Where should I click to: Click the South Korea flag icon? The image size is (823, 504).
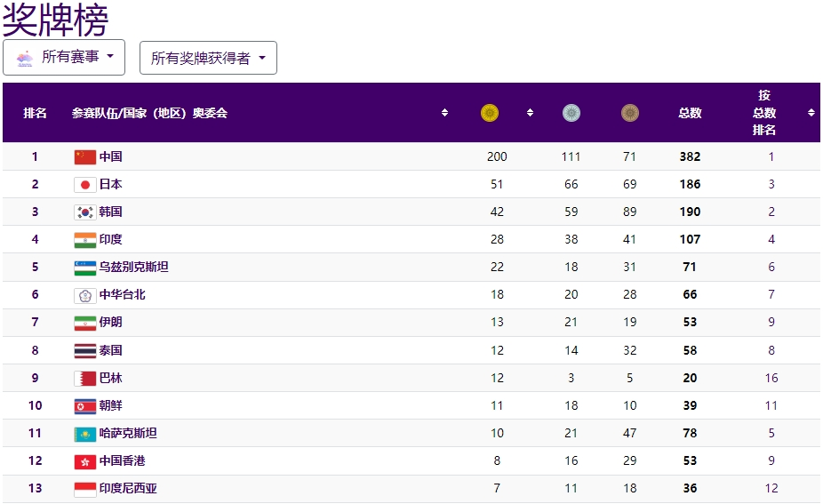pyautogui.click(x=84, y=212)
